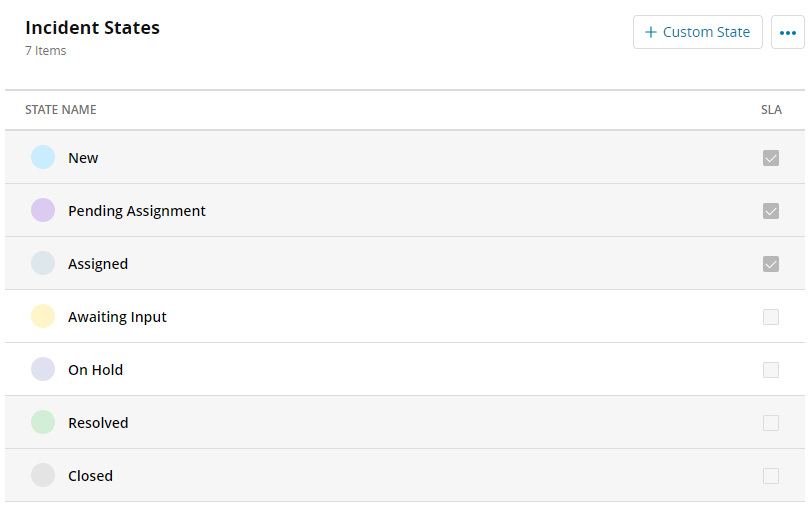This screenshot has height=506, width=810.
Task: Click the Add Custom State button
Action: click(697, 32)
